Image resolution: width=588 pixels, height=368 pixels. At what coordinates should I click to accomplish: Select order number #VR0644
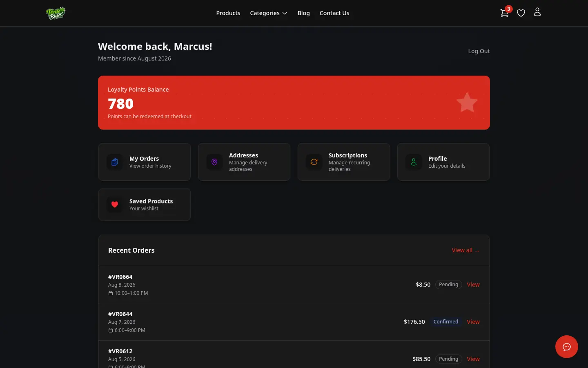[120, 314]
